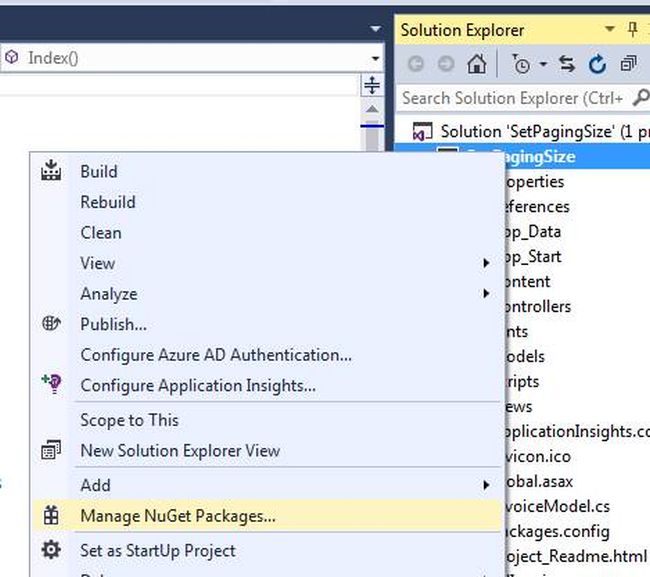The height and width of the screenshot is (577, 650).
Task: Open the Index() member dropdown
Action: (375, 58)
